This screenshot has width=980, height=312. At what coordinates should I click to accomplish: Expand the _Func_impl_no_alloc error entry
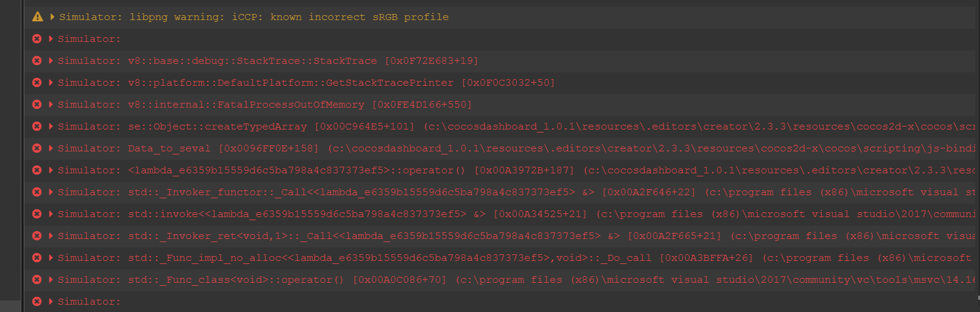(x=51, y=258)
